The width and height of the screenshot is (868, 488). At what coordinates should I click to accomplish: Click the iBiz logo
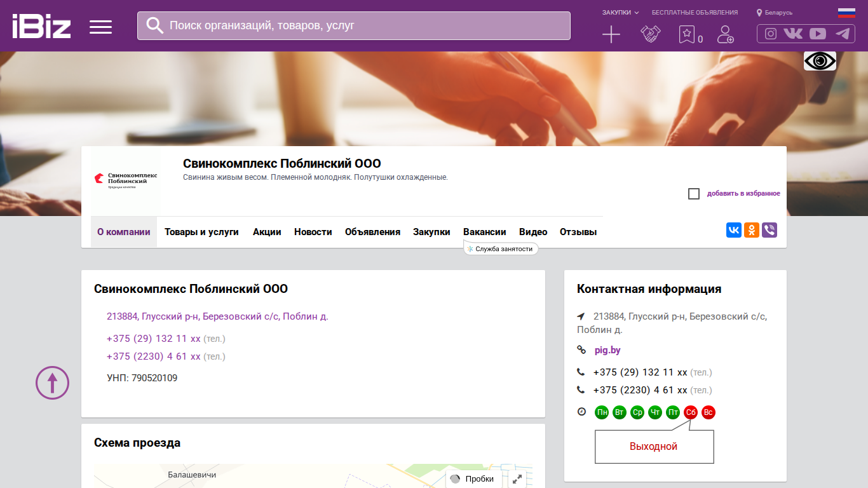(x=41, y=26)
